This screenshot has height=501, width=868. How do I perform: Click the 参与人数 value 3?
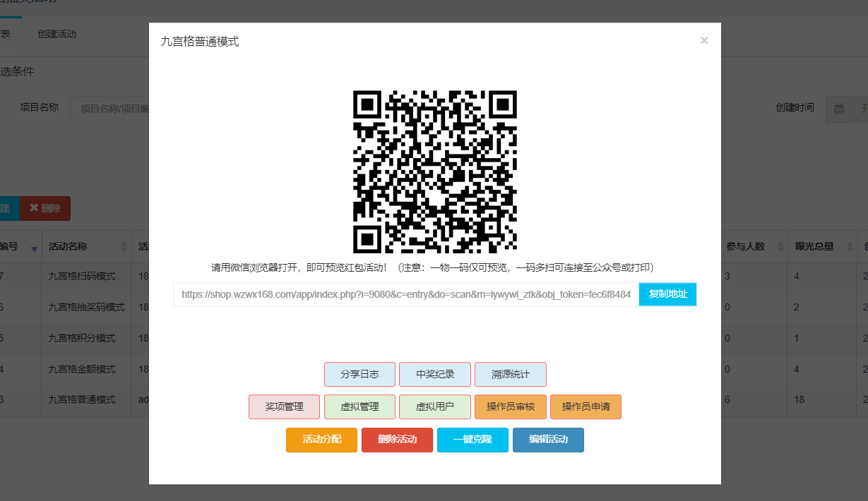[x=727, y=277]
